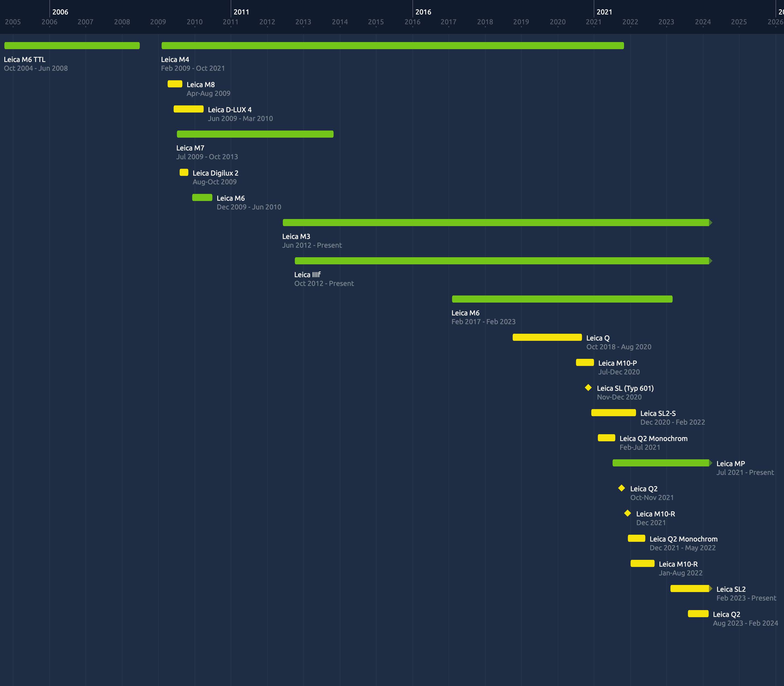Click the Leica M8 yellow bar
The width and height of the screenshot is (784, 686).
coord(175,84)
